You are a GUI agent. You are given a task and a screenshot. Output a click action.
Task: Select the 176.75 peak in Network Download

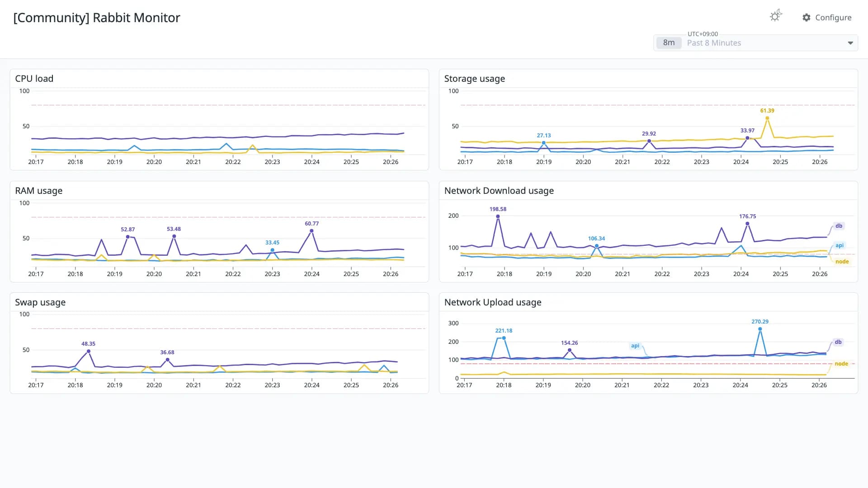[747, 224]
